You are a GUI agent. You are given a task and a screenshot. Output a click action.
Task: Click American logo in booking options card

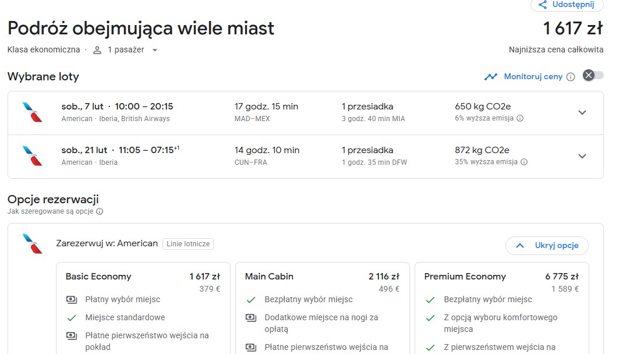click(x=33, y=243)
